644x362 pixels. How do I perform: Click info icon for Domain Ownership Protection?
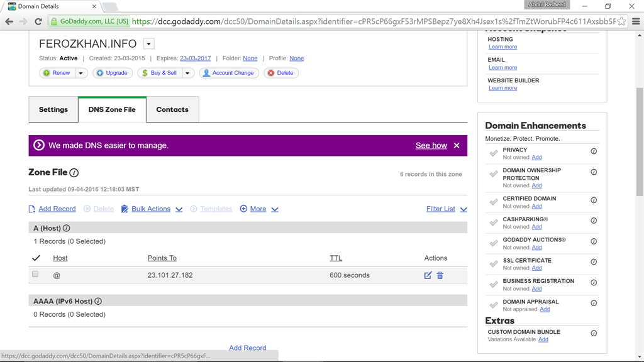[594, 172]
